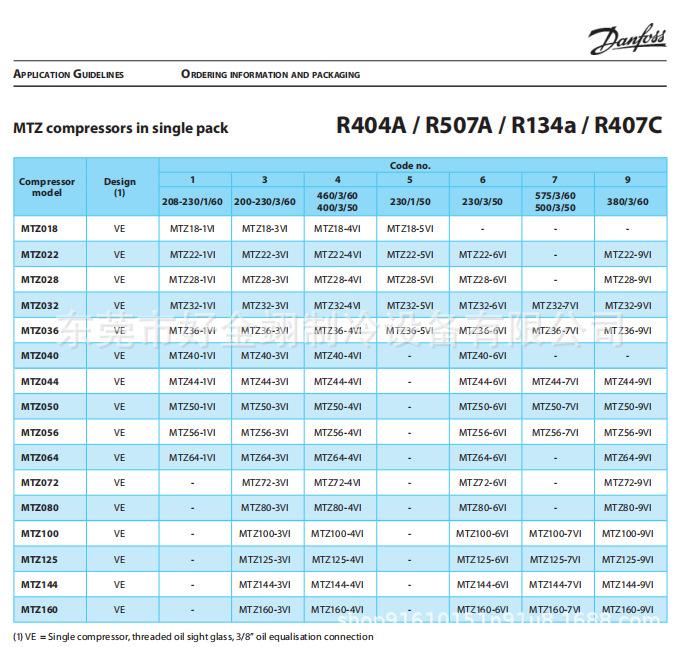Select code cell MTZ18-5VI
This screenshot has width=681, height=647.
pos(410,229)
